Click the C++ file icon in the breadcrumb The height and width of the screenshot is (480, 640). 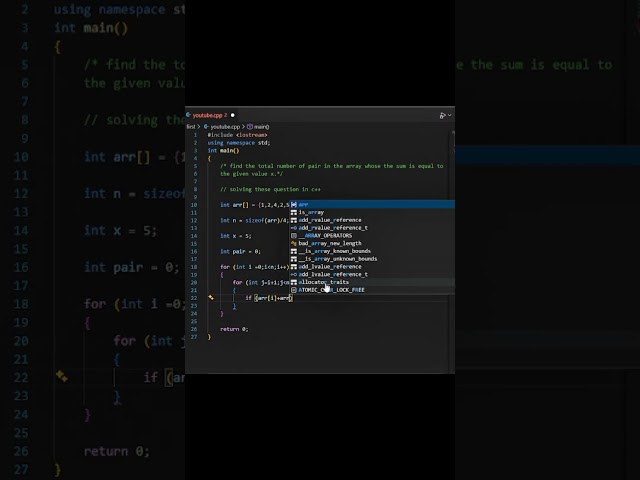pyautogui.click(x=207, y=127)
